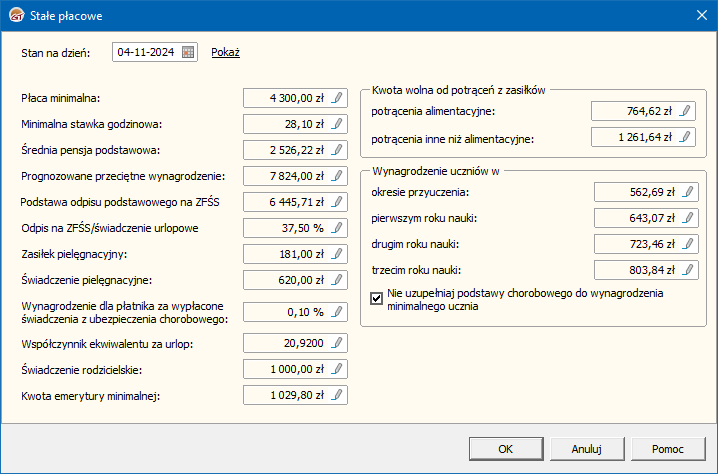718x474 pixels.
Task: Click the 764,62 zł alimentacyjne field
Action: pyautogui.click(x=643, y=111)
